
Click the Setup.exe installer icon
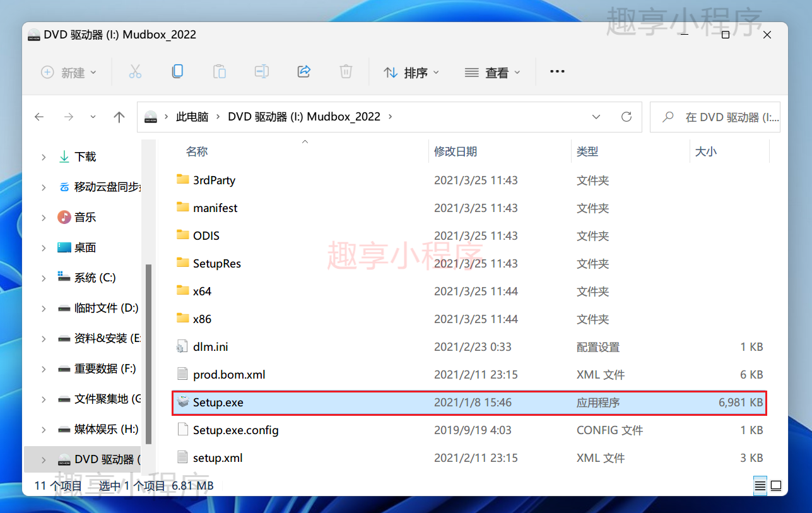coord(183,402)
